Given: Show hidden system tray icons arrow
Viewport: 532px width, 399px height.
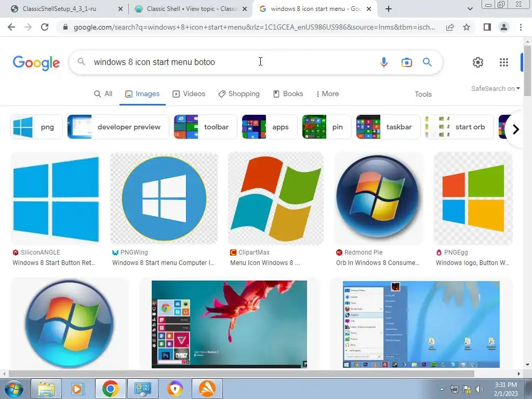Looking at the screenshot, I should pos(442,390).
